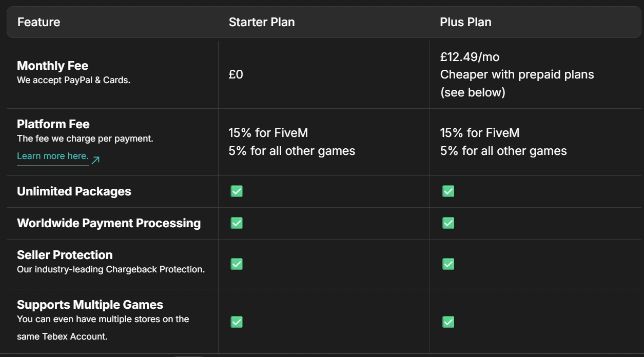Click Plus Plan Supports Multiple Games checkmark
Viewport: 644px width, 357px height.
click(448, 322)
